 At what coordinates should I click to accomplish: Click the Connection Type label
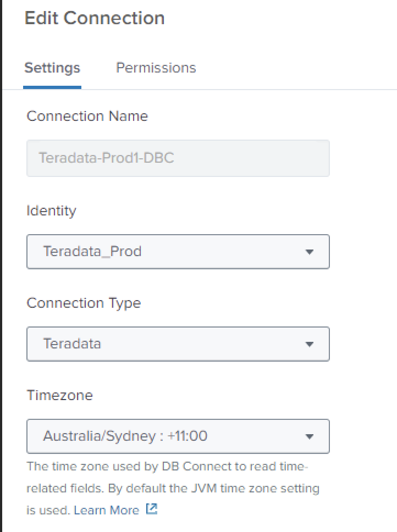(84, 303)
